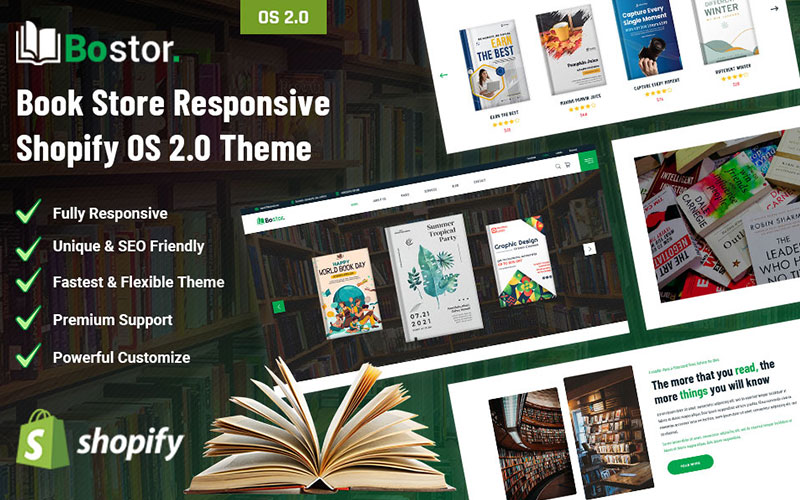Viewport: 800px width, 500px height.
Task: Click the green left arrow on hero slider
Action: [x=279, y=306]
